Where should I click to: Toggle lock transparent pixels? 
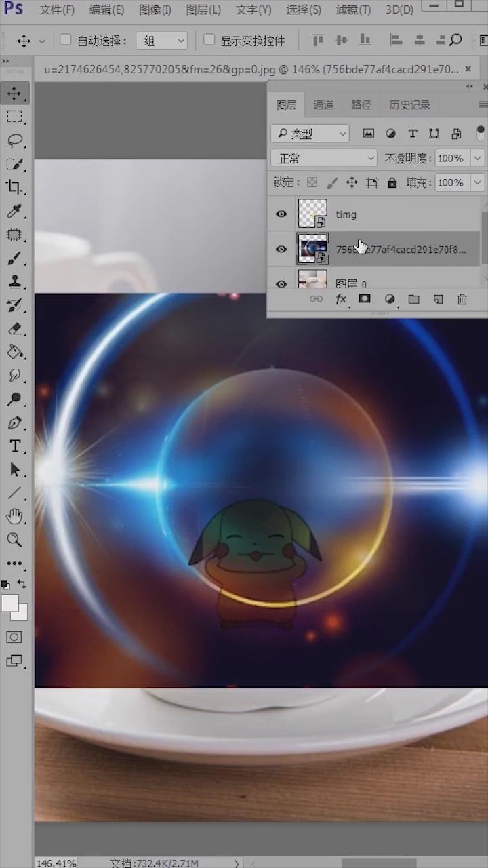(312, 182)
